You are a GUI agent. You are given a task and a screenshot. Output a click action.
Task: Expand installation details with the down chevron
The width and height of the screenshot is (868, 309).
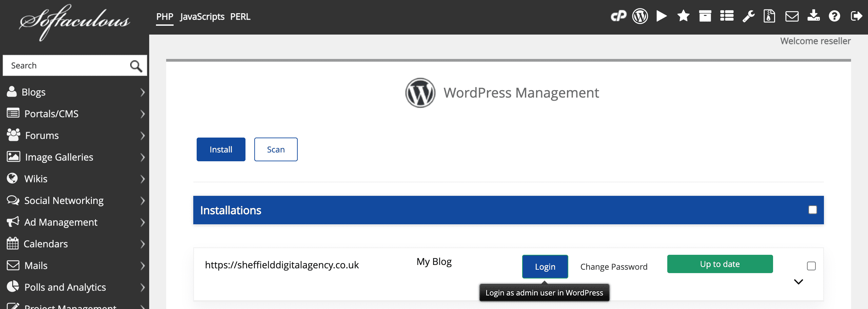pyautogui.click(x=798, y=282)
